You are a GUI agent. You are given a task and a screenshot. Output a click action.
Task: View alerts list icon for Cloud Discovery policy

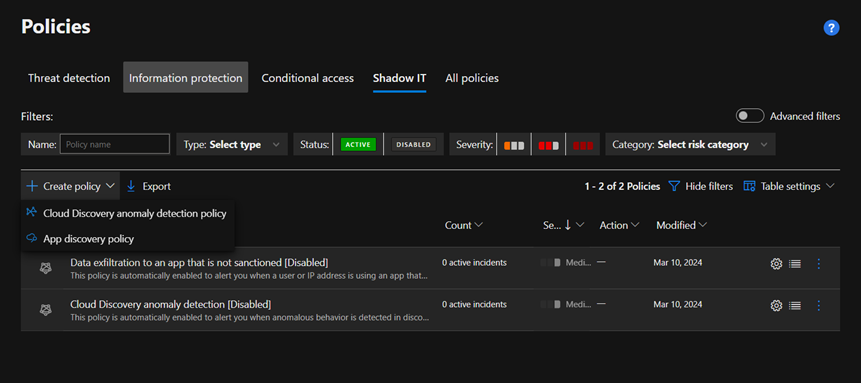(x=794, y=306)
